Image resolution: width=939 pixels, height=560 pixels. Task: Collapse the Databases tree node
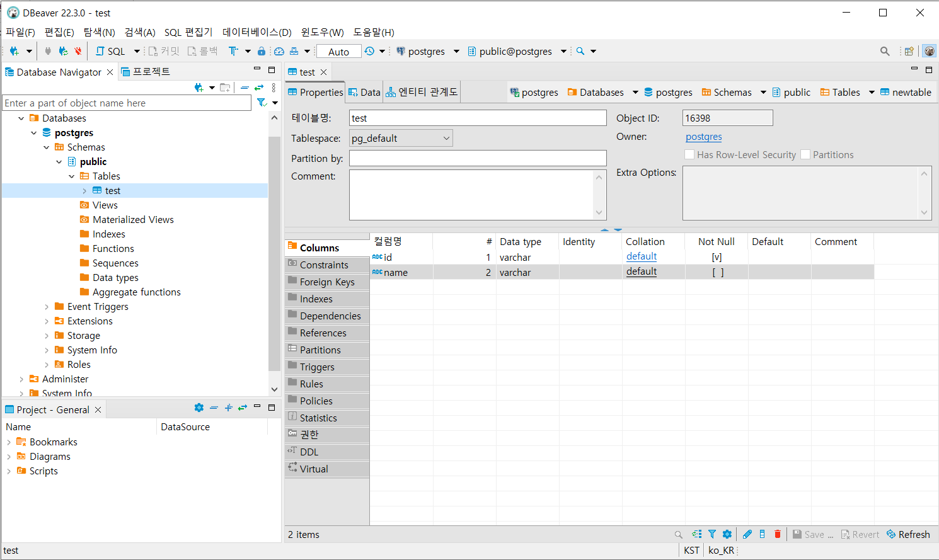[21, 118]
